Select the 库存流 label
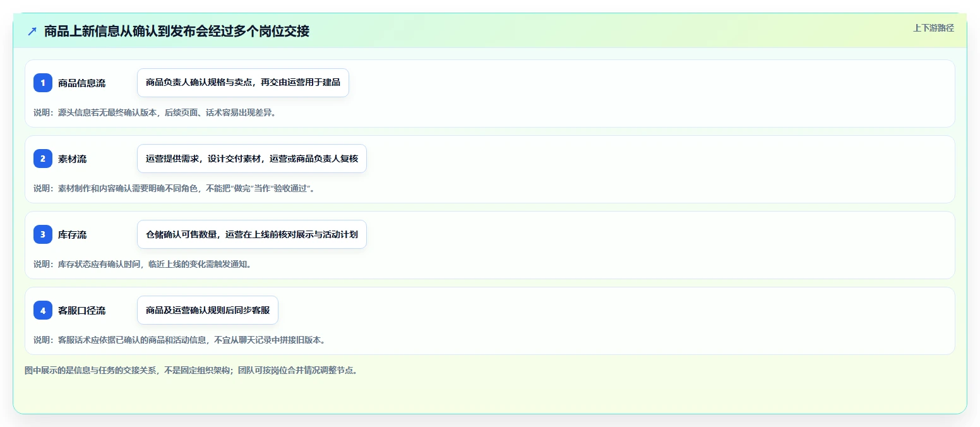This screenshot has height=427, width=980. click(73, 234)
